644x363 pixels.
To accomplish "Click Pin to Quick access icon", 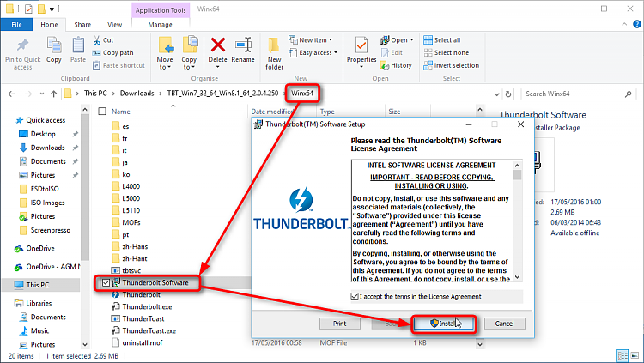I will pos(22,45).
